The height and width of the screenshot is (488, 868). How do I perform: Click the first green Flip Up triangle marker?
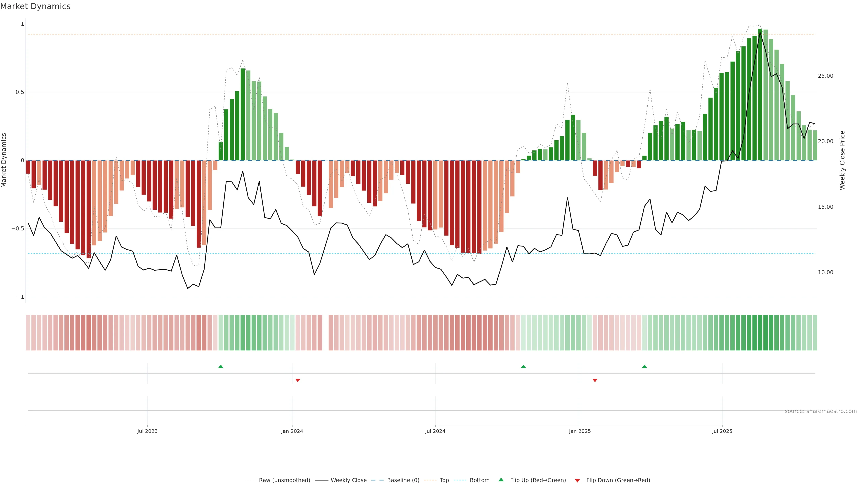[x=221, y=366]
